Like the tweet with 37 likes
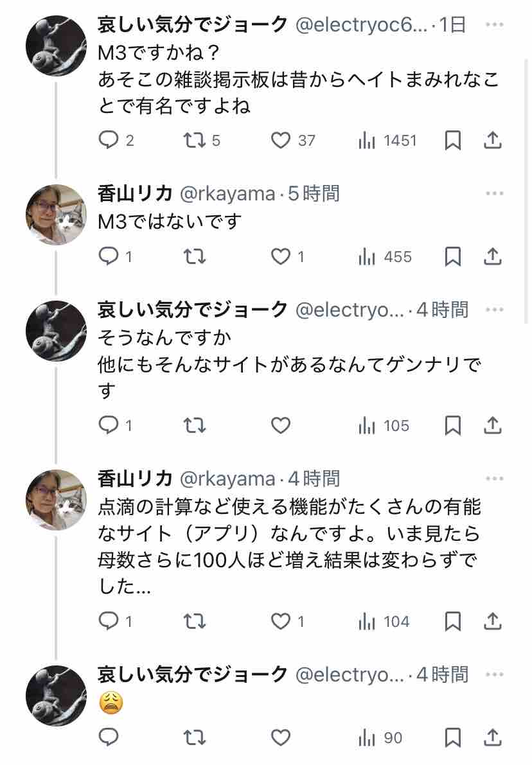 [280, 140]
